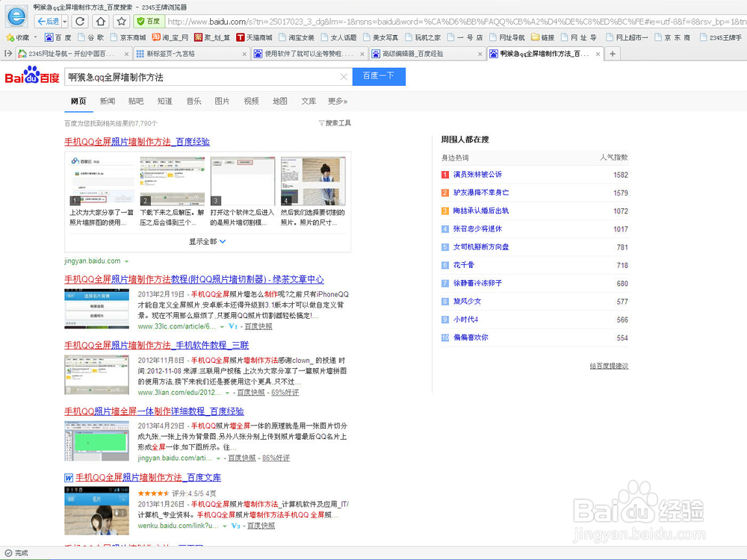Select the 贴吧 search category
The image size is (747, 560).
point(136,101)
